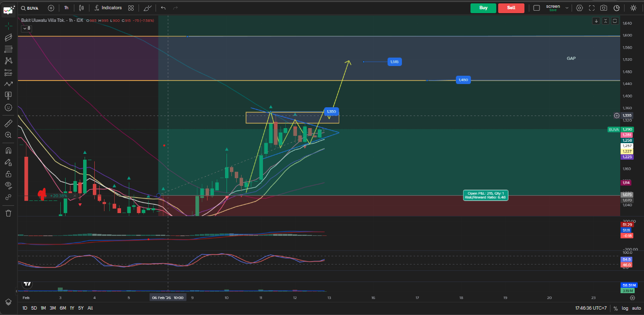
Task: Switch theme with the sun icon
Action: (633, 8)
